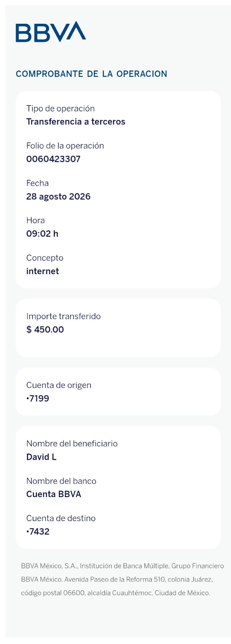Viewport: 231px width, 644px height.
Task: Select the COMPROBANTE DE LA OPERACION heading
Action: (92, 74)
